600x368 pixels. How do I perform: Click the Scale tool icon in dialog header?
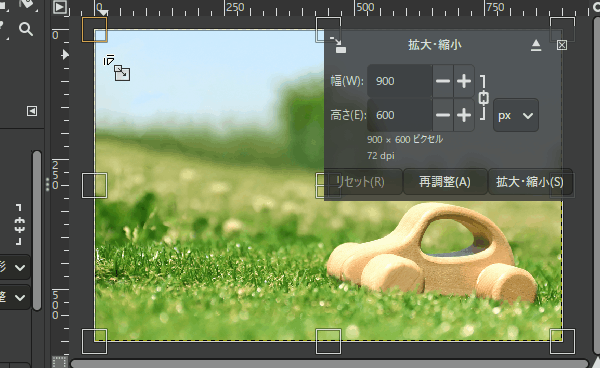coord(338,45)
